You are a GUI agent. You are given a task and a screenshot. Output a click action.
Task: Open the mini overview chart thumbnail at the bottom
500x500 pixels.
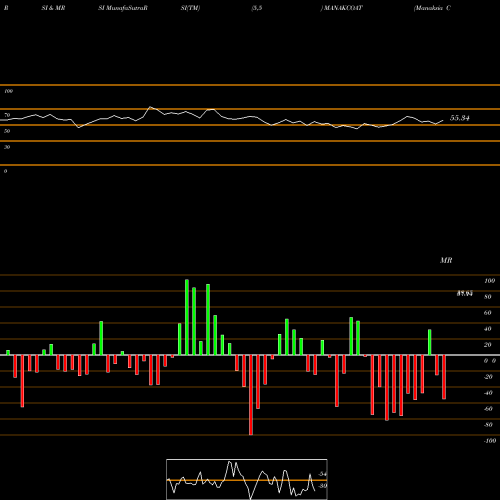(247, 479)
